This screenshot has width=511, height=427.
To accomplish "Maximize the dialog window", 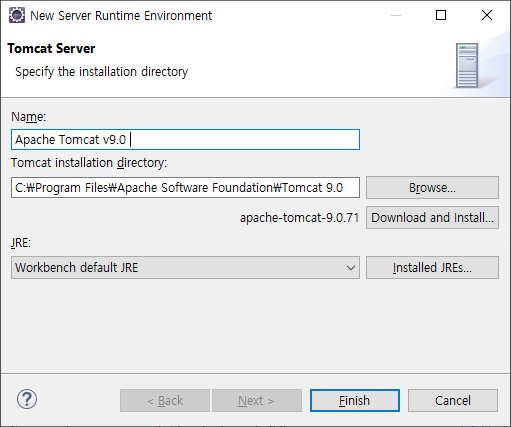I will pos(441,15).
